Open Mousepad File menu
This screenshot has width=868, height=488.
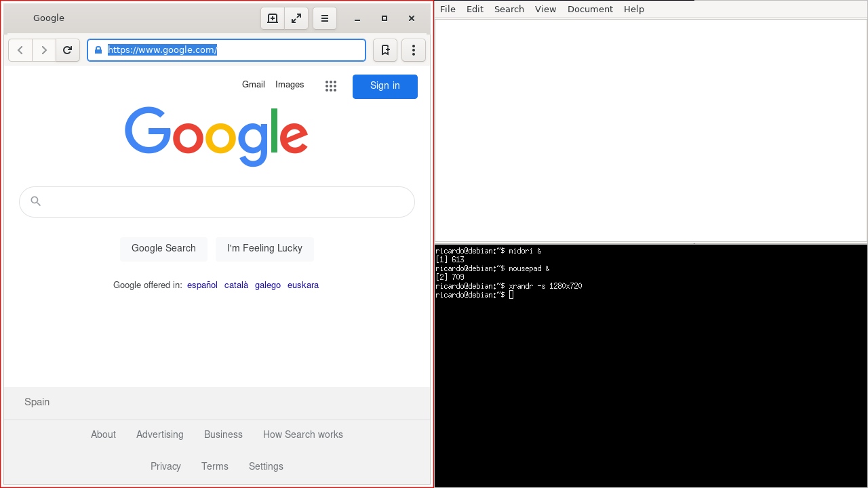(x=448, y=9)
